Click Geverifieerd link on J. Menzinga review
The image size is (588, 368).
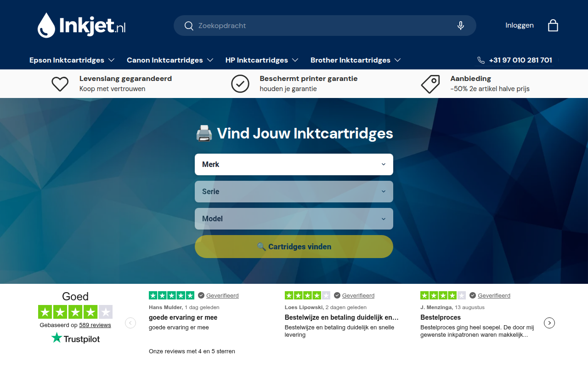494,295
